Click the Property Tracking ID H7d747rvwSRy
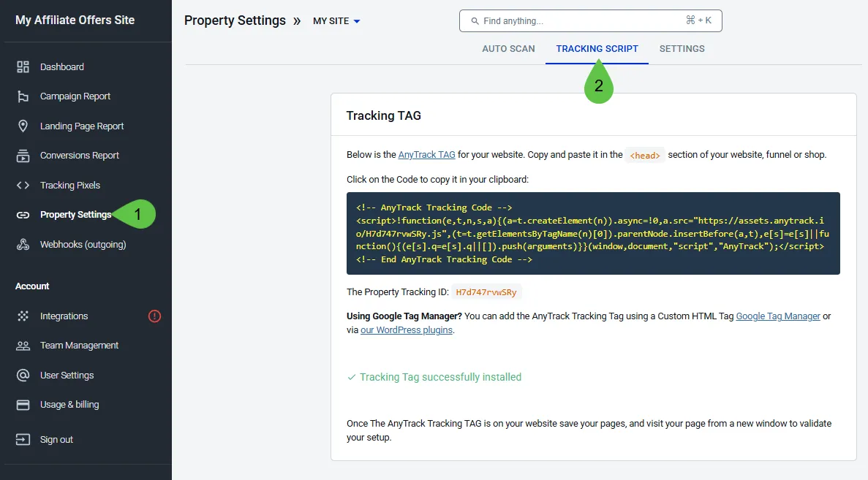Image resolution: width=868 pixels, height=480 pixels. 486,292
